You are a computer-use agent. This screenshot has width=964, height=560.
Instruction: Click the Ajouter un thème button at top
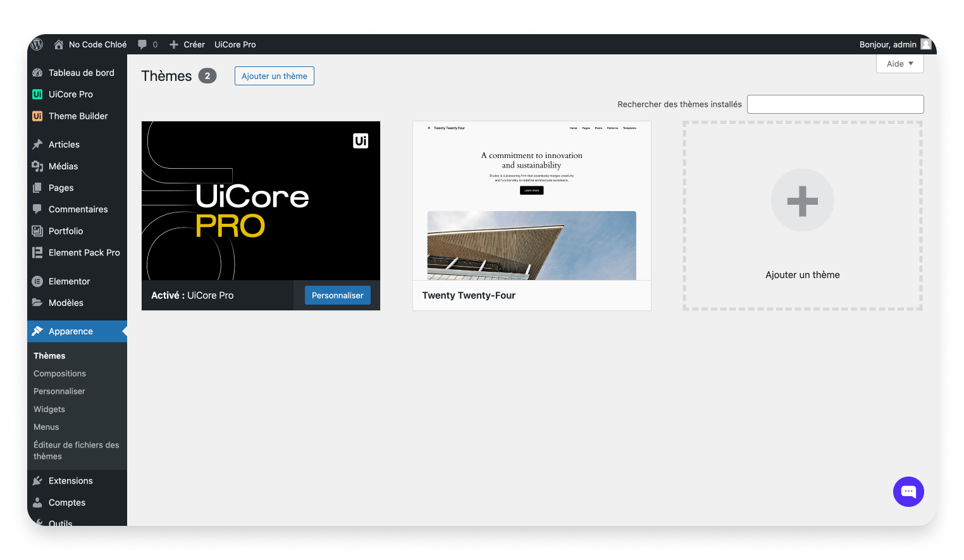(x=275, y=76)
